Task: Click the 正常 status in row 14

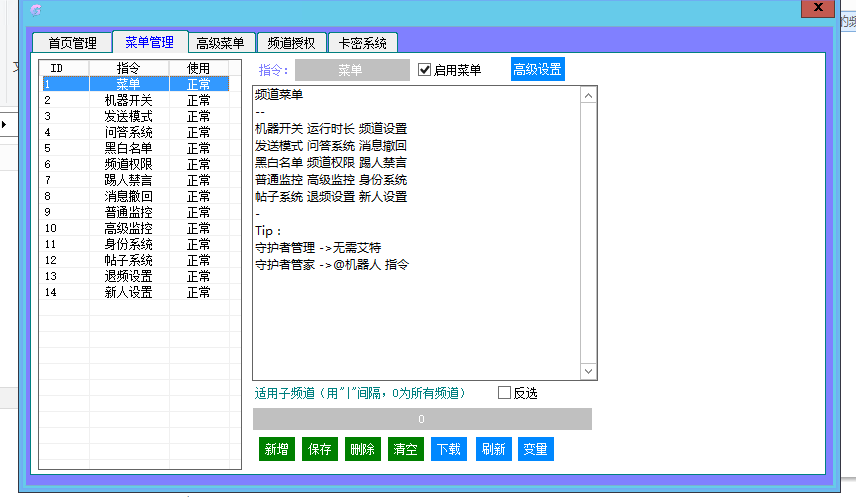Action: [x=199, y=292]
